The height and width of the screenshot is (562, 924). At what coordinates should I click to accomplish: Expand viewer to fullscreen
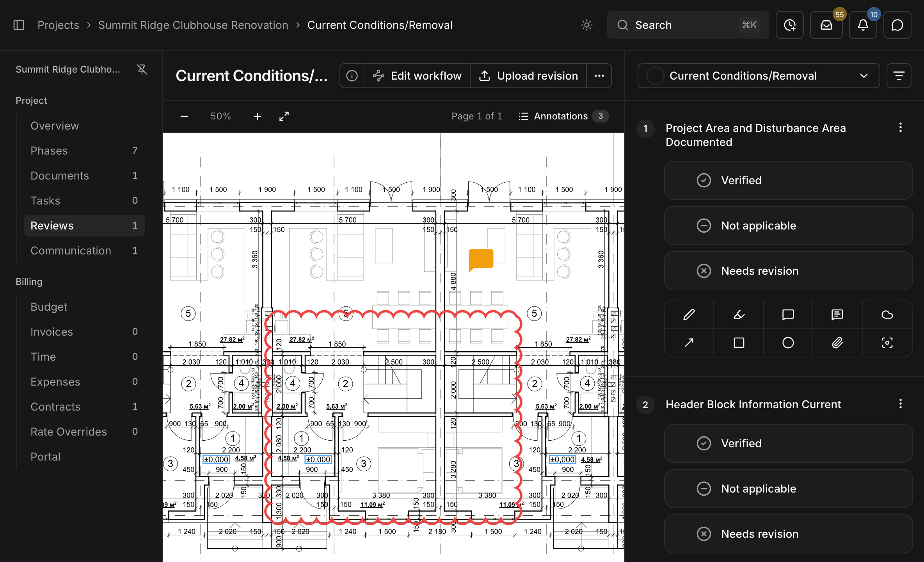[284, 116]
